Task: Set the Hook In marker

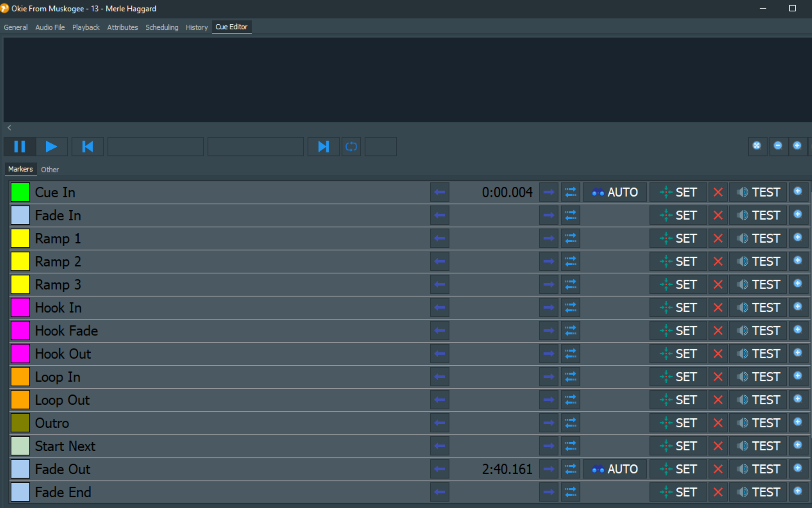Action: [678, 308]
